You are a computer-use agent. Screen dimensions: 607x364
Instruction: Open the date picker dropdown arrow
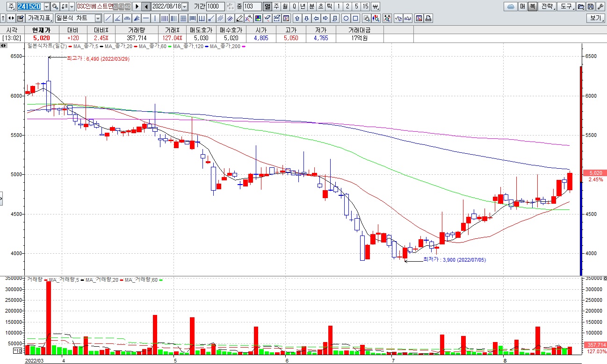coord(184,7)
